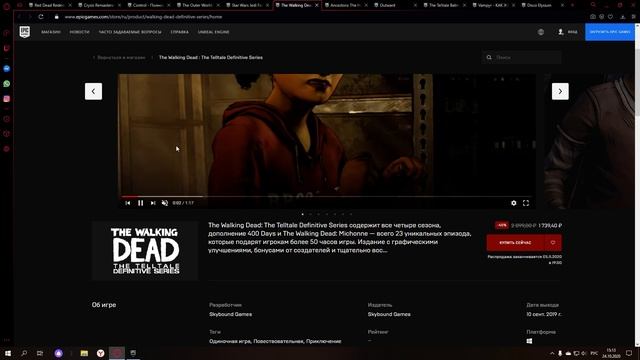
Task: Open WhatsApp in the browser sidebar
Action: pyautogui.click(x=7, y=84)
